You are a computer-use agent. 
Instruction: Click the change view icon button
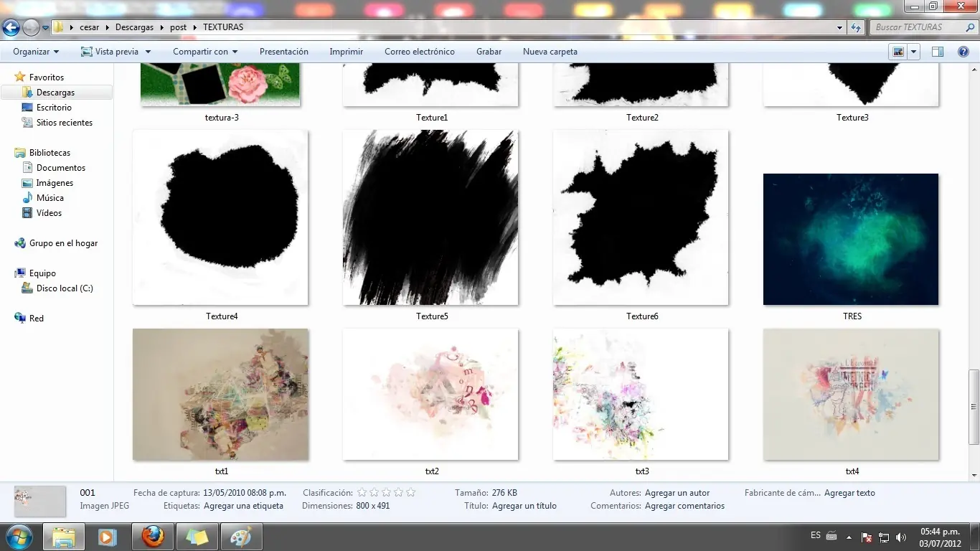897,52
